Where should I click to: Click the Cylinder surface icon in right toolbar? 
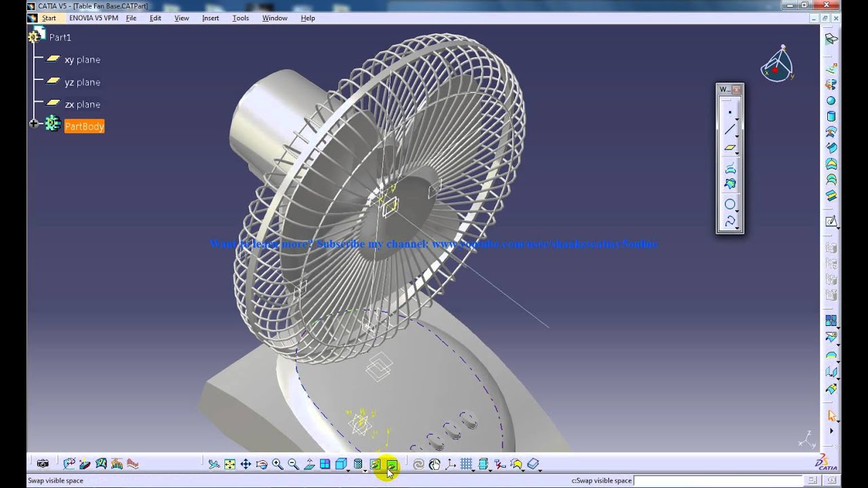pos(831,116)
